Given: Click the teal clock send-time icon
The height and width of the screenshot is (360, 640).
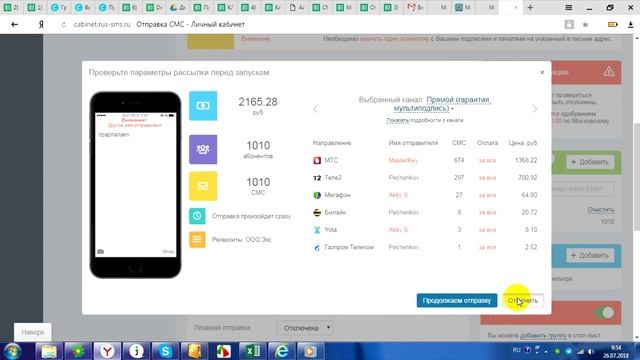Looking at the screenshot, I should coord(197,216).
